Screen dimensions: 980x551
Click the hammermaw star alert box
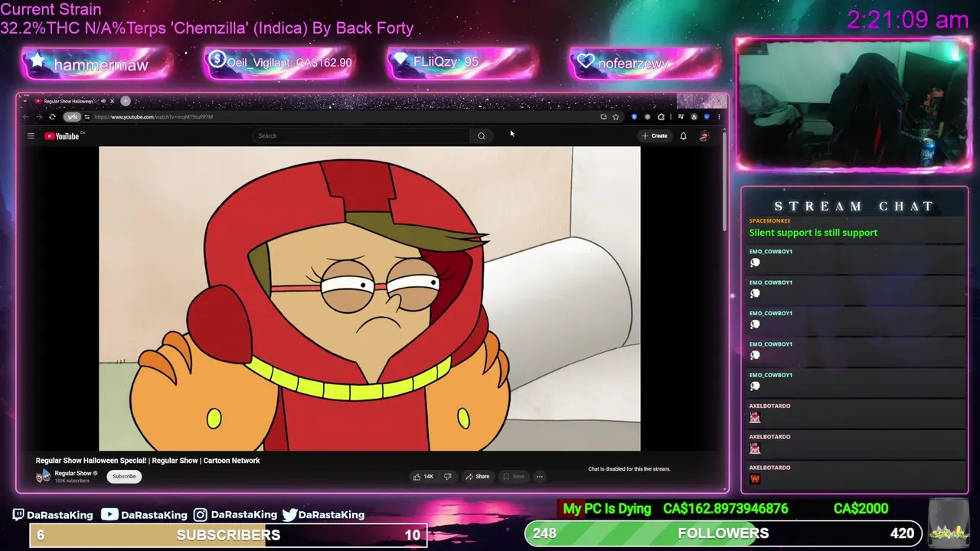(x=96, y=64)
